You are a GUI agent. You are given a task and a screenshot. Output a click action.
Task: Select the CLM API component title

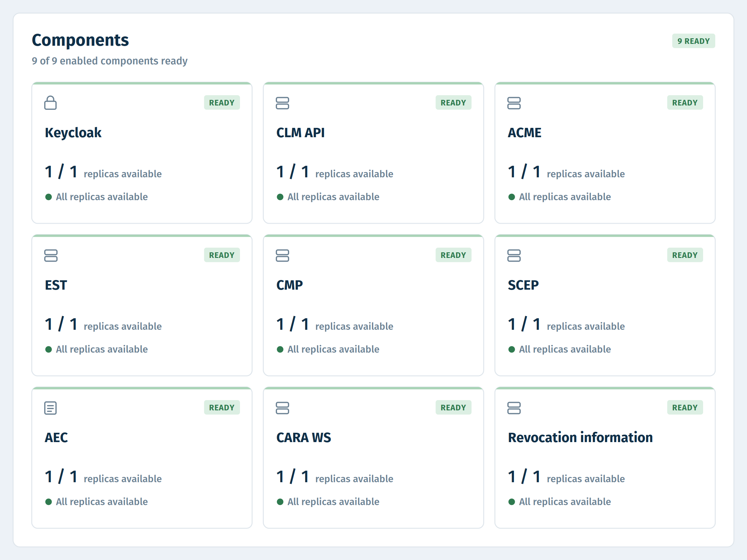(301, 133)
